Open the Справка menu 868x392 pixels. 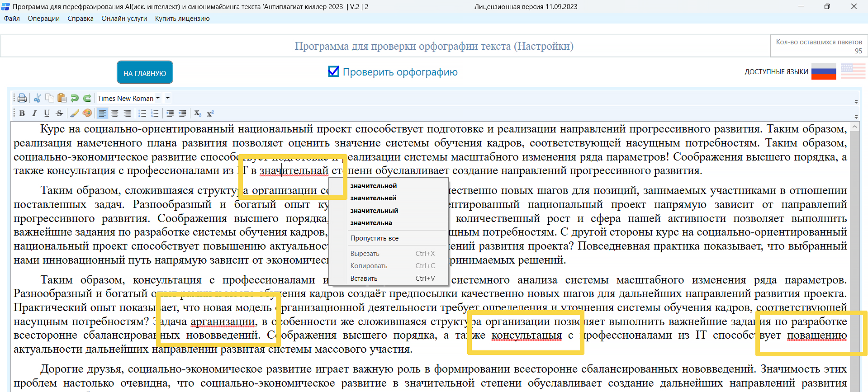pos(81,19)
